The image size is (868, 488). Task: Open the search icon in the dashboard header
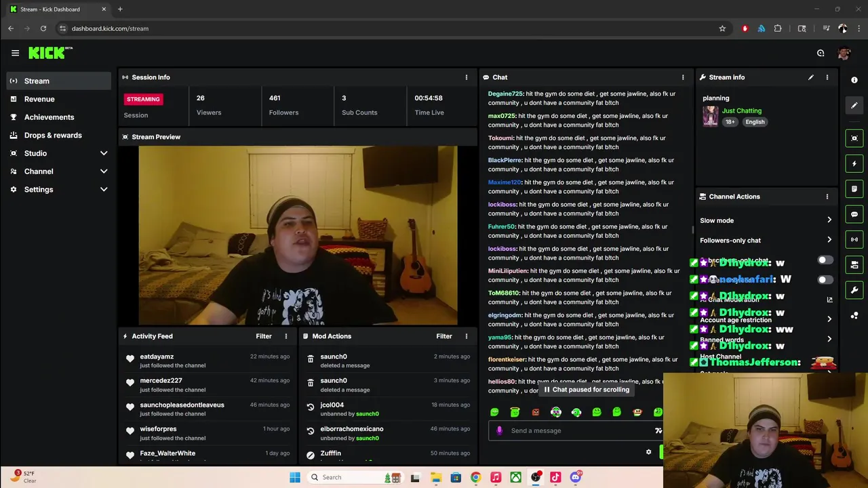(x=821, y=53)
